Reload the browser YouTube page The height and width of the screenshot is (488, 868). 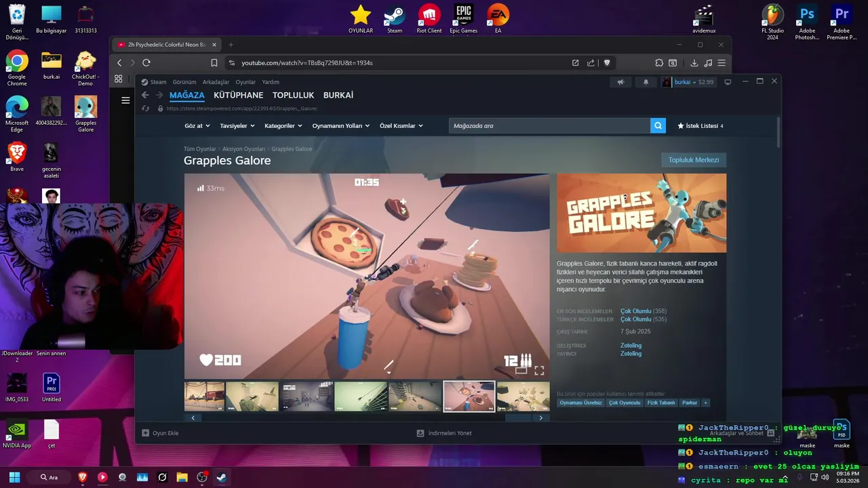146,63
